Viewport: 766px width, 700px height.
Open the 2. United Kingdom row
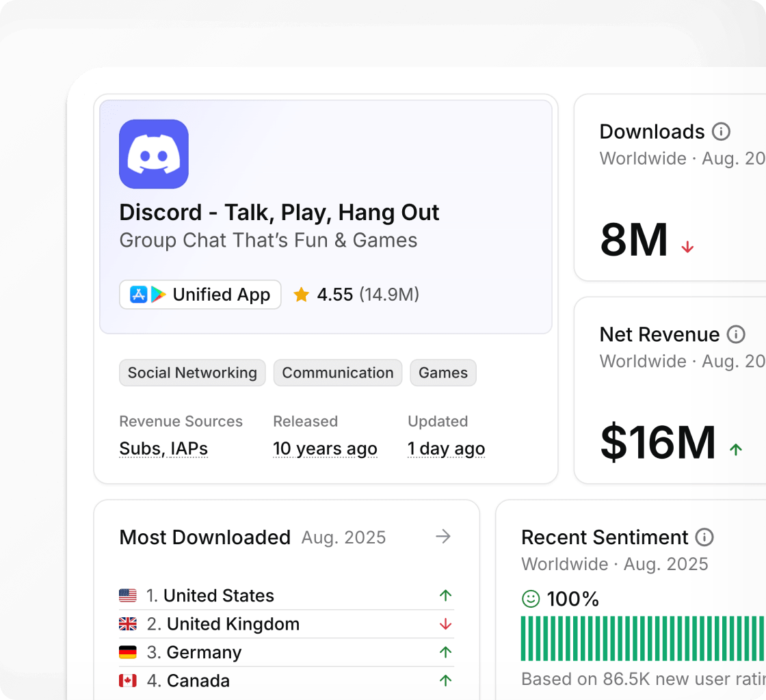[x=287, y=624]
